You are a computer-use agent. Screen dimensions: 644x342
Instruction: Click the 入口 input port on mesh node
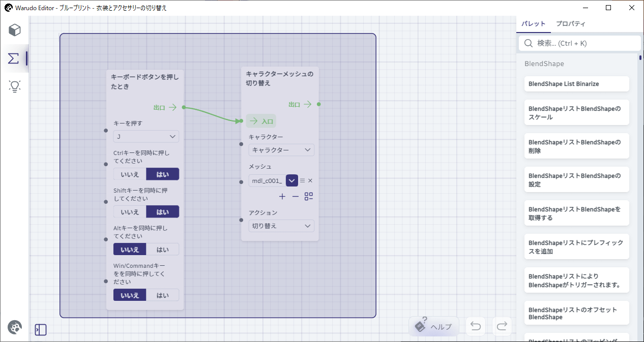point(240,121)
